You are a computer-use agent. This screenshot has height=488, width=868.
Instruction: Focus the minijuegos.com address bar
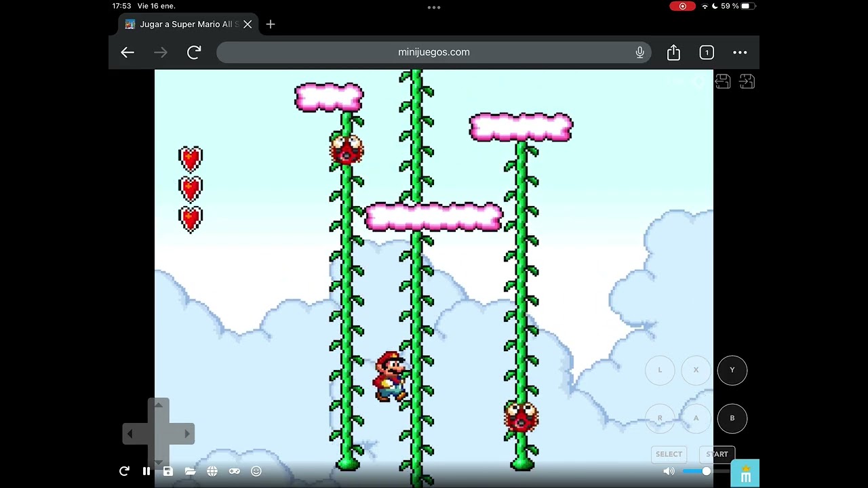pyautogui.click(x=434, y=52)
